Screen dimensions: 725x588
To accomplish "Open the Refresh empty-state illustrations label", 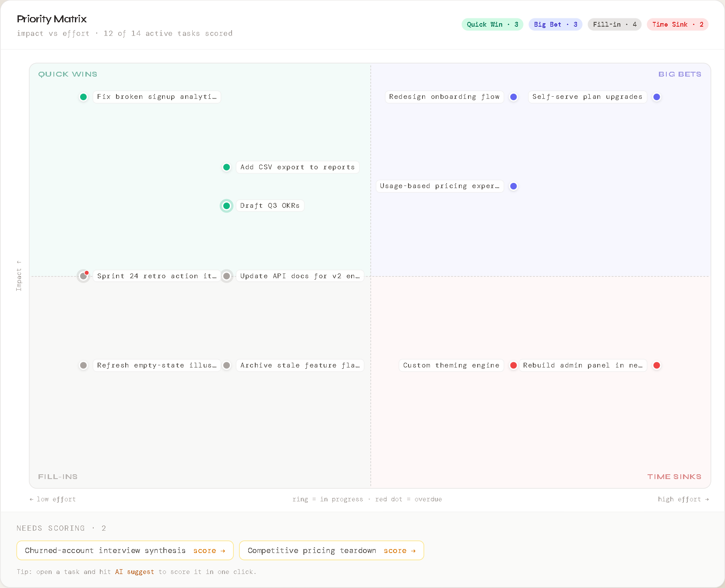I will tap(157, 365).
